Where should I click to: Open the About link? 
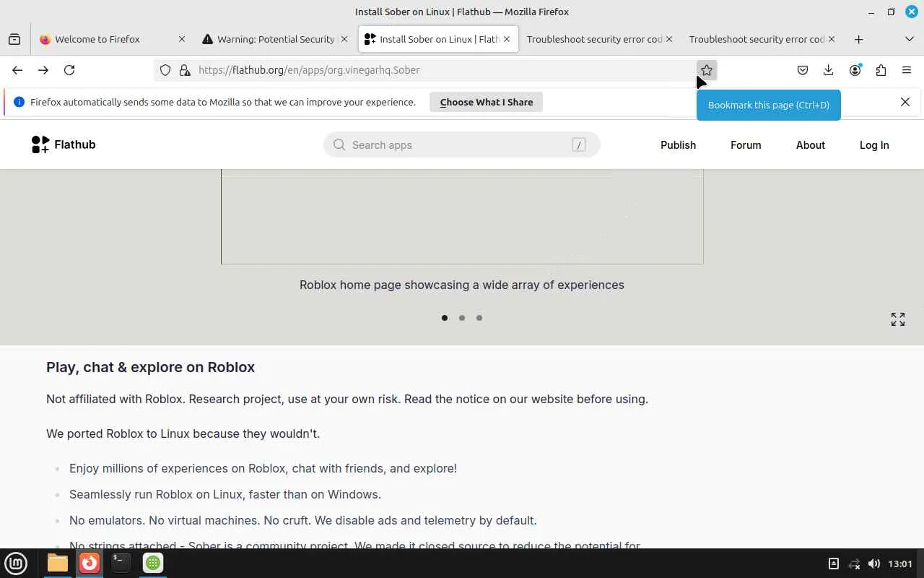coord(811,144)
